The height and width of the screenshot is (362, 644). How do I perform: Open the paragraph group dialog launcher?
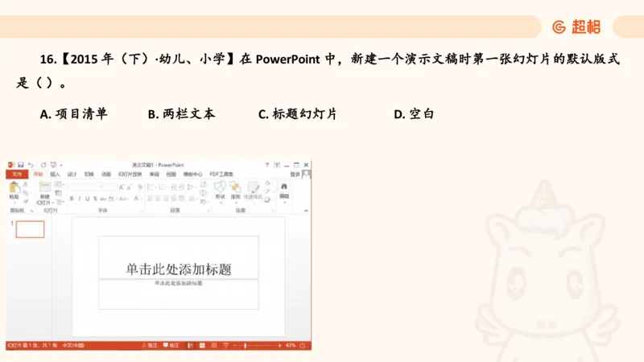(208, 211)
